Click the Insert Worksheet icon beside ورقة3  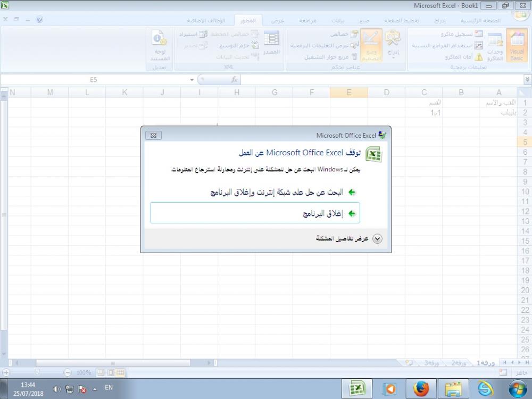[x=409, y=363]
